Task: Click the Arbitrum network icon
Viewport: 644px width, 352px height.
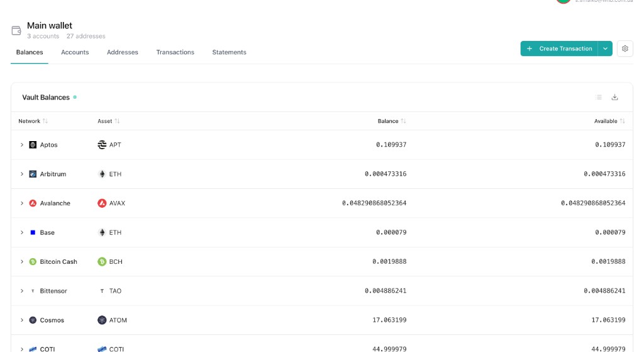Action: pyautogui.click(x=33, y=174)
